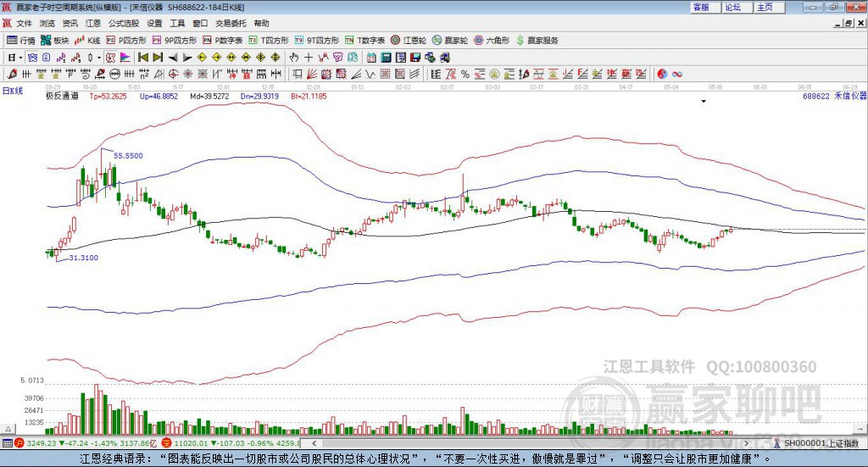Open the 设置 menu

click(154, 23)
